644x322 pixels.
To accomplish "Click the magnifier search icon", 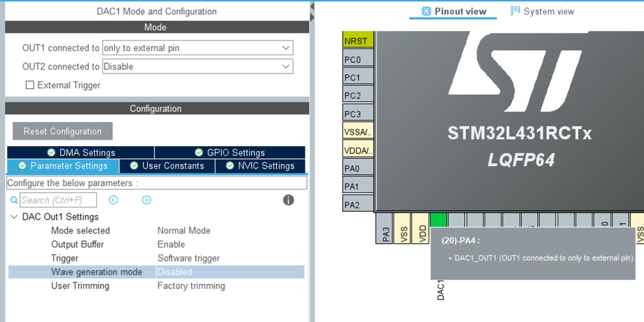I will tap(14, 200).
